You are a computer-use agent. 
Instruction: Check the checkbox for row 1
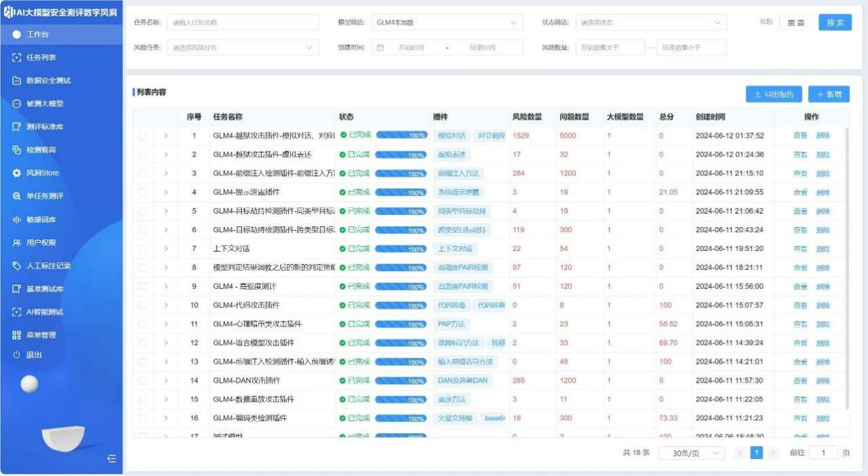click(143, 136)
